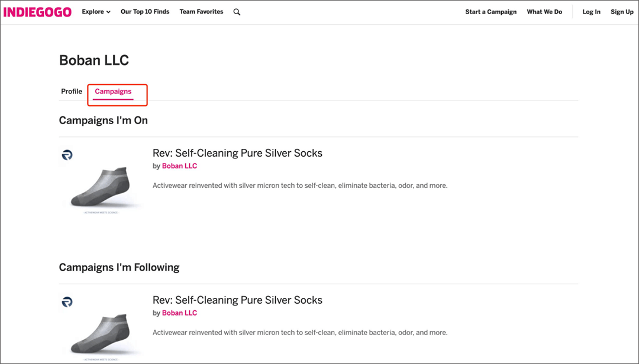Click the Rev logo icon in Campaigns I'm Following
Screen dimensions: 639x364
[67, 302]
